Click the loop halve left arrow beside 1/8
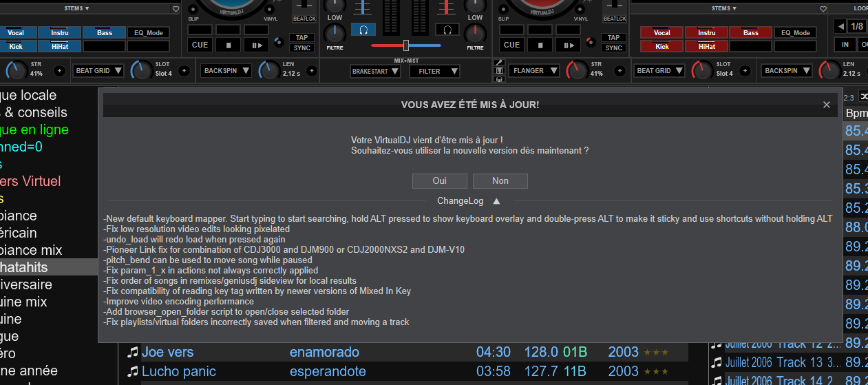Screen dimensions: 868x385 [840, 27]
